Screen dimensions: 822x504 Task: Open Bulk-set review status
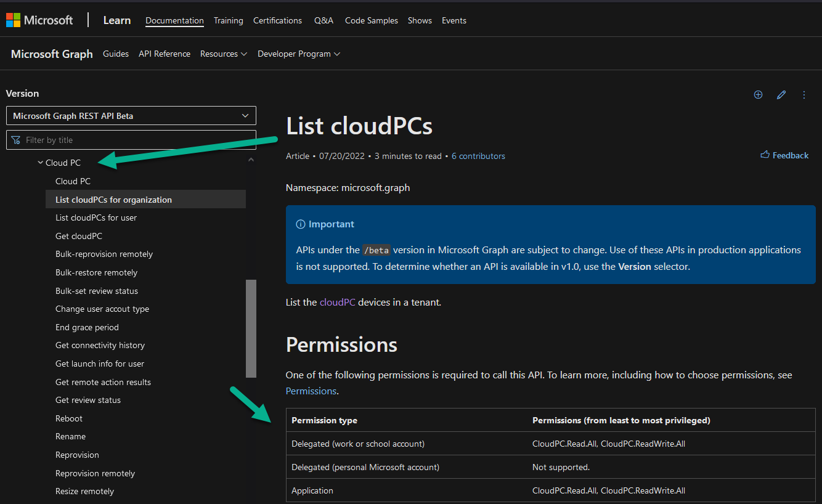coord(97,291)
